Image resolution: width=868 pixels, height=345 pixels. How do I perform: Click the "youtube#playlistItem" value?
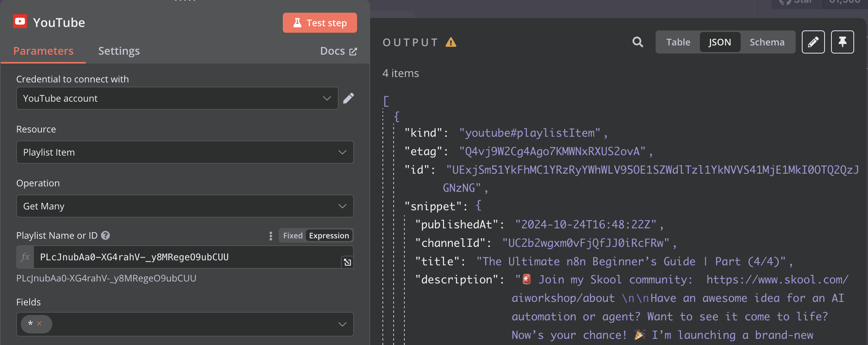[530, 133]
